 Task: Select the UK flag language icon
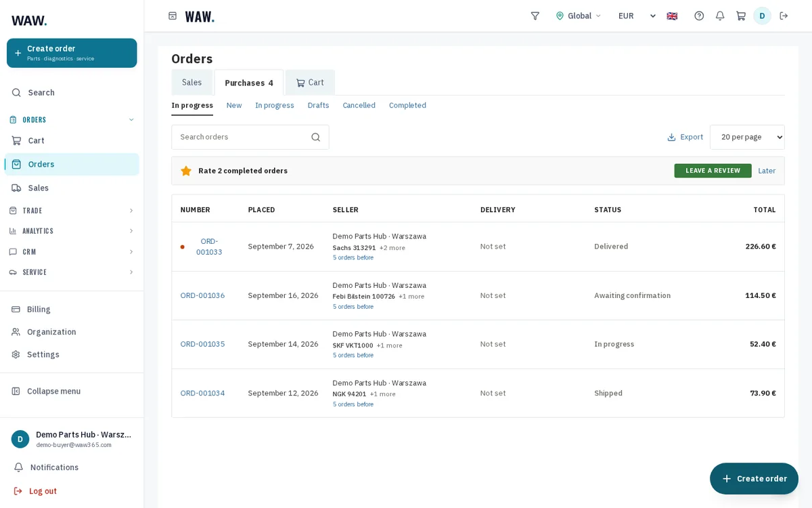pos(672,16)
